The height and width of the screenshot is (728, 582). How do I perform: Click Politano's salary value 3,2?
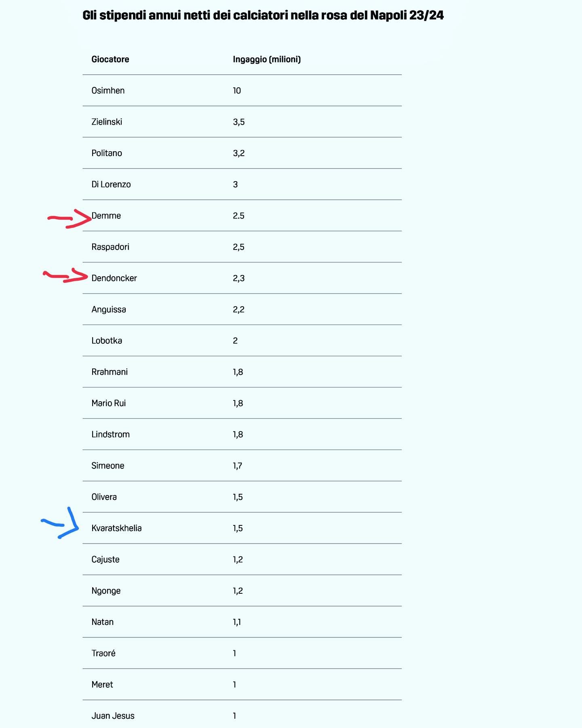tap(238, 153)
